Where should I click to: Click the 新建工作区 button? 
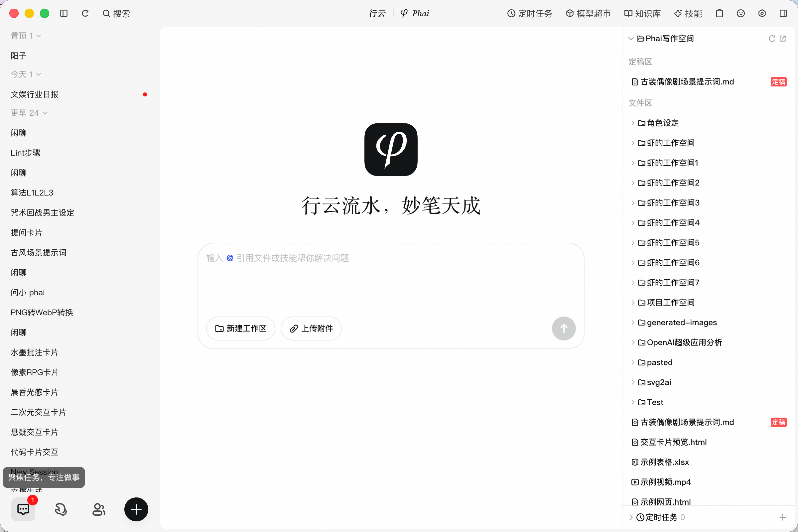(x=240, y=329)
